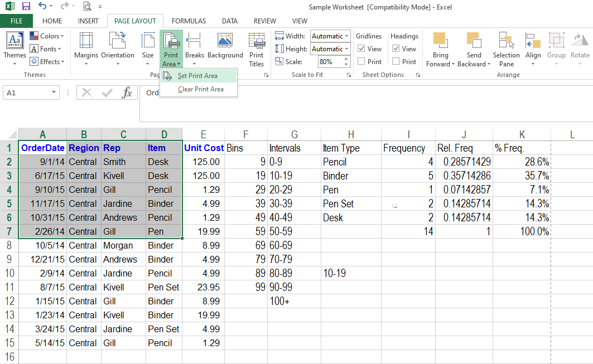Switch to the FORMULAS ribbon tab
593x364 pixels.
189,21
